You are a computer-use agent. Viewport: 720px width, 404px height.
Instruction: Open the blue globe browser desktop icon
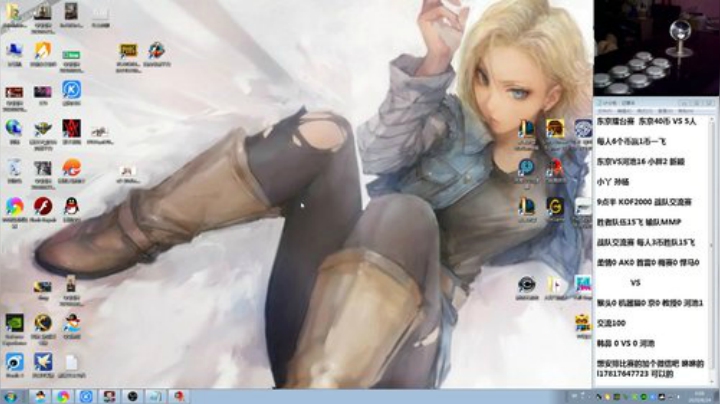(x=14, y=128)
